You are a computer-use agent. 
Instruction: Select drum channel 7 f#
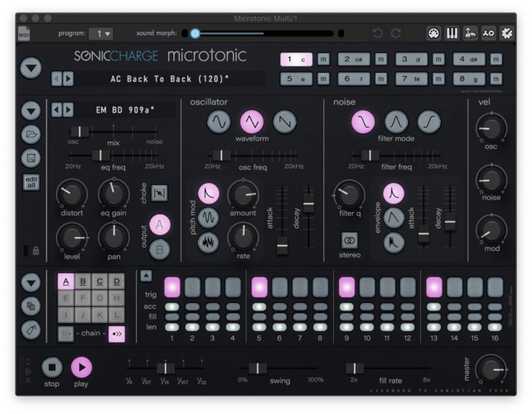pos(412,79)
